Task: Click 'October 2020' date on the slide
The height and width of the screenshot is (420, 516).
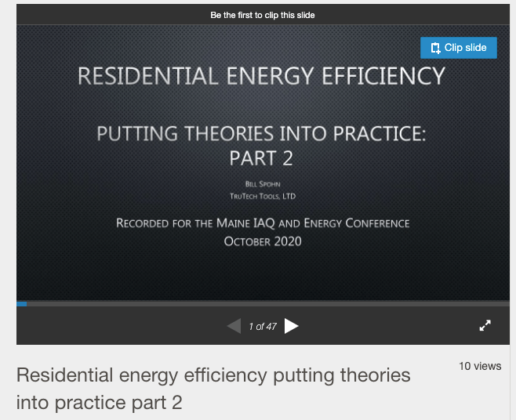Action: pos(262,241)
